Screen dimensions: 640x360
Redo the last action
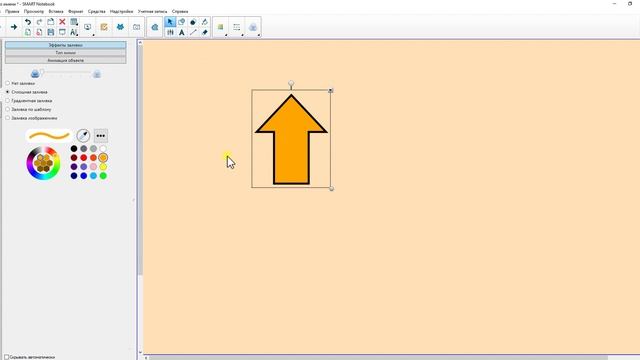(39, 22)
